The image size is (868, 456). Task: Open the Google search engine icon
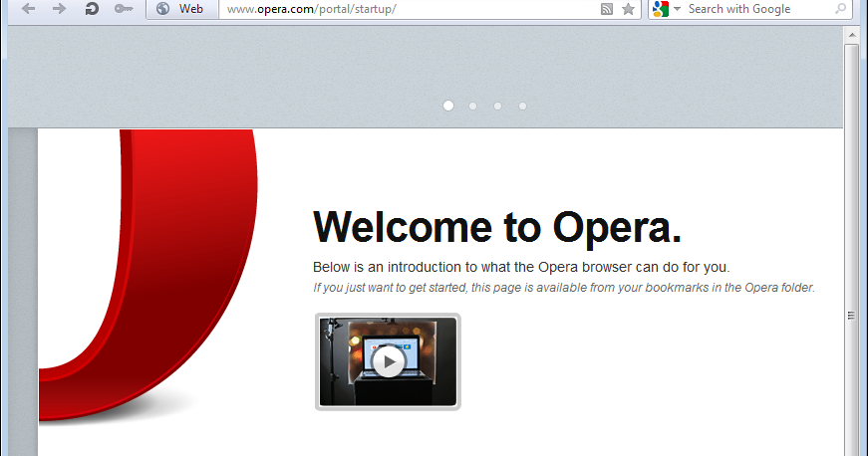point(661,9)
